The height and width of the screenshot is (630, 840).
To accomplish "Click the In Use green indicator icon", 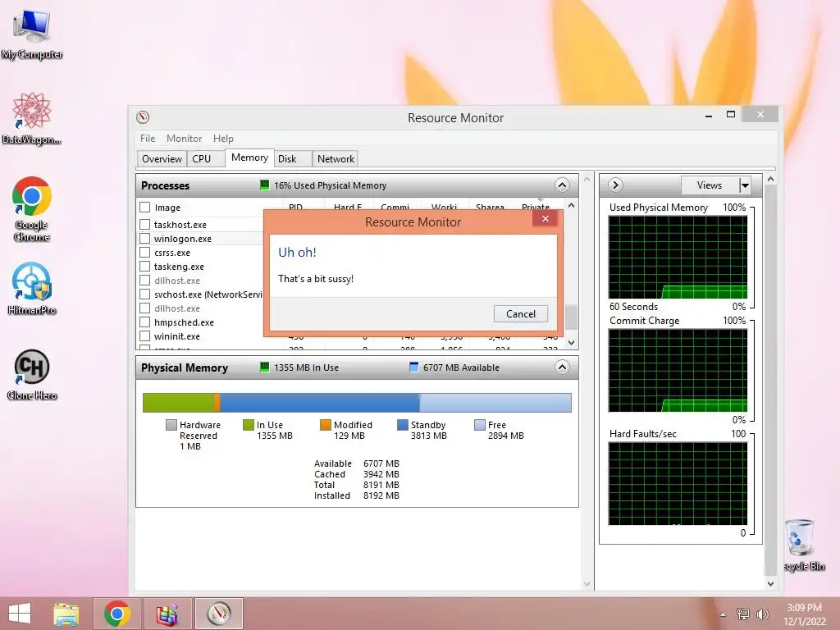I will click(264, 367).
